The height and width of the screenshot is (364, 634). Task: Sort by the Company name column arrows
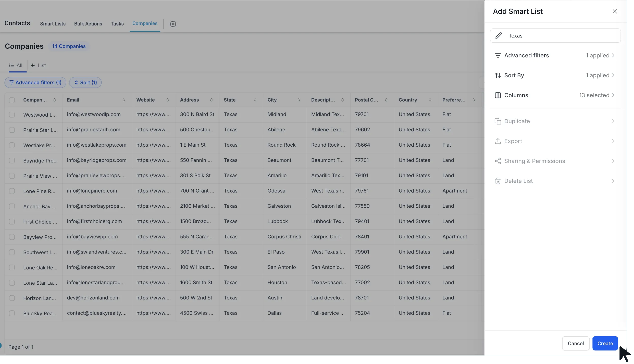pyautogui.click(x=55, y=100)
